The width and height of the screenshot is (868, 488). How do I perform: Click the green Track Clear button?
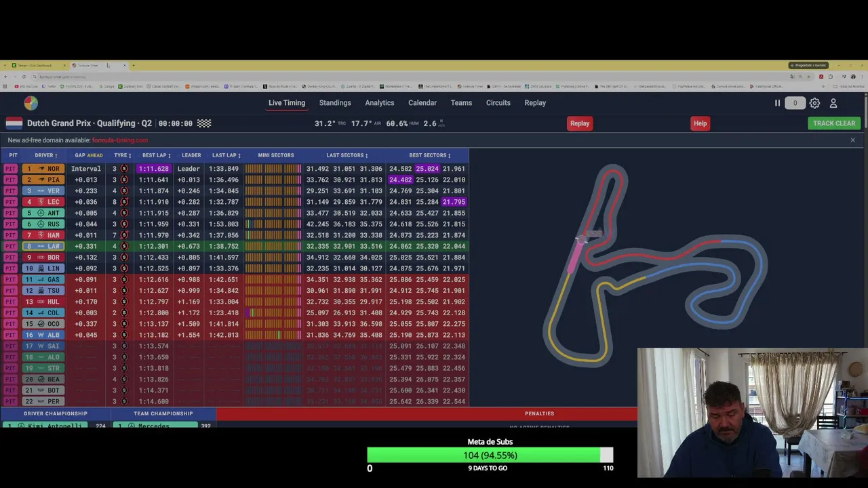834,123
